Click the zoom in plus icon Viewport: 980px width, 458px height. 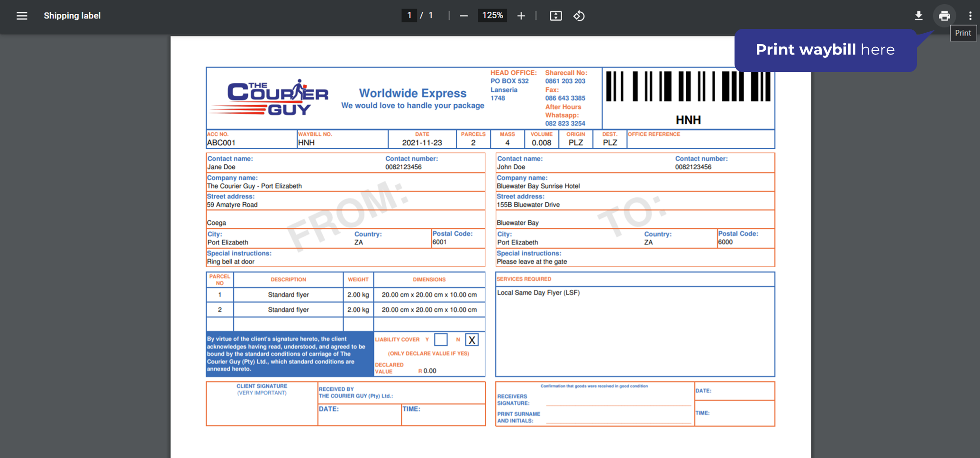pyautogui.click(x=521, y=16)
